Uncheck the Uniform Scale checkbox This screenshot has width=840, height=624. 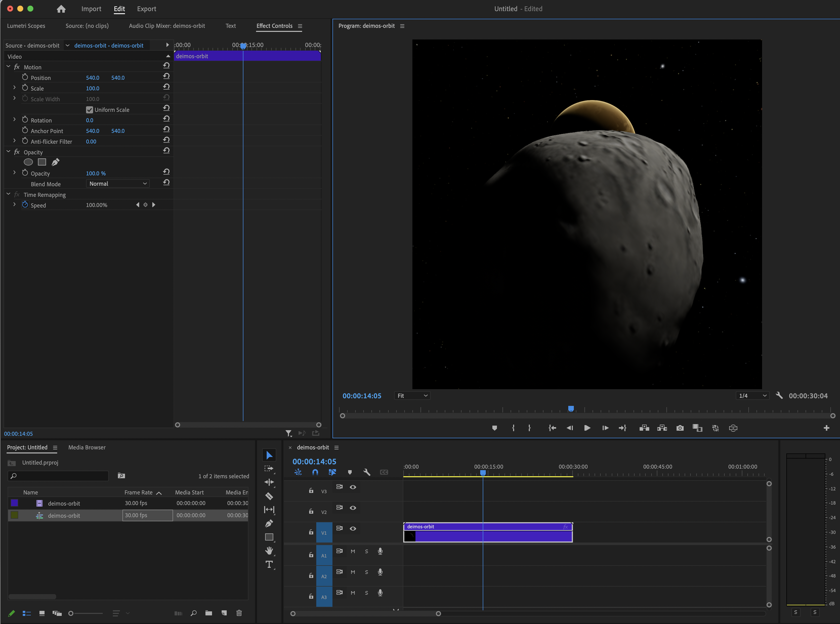[x=90, y=110]
